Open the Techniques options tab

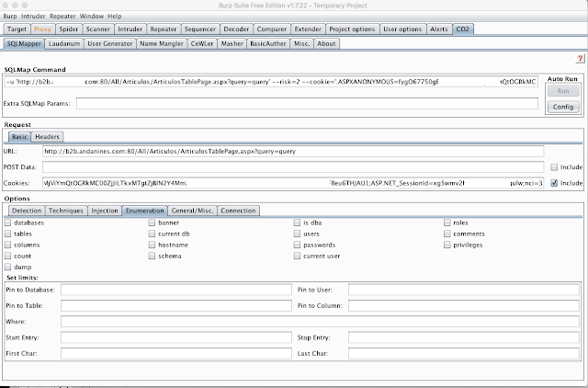65,211
